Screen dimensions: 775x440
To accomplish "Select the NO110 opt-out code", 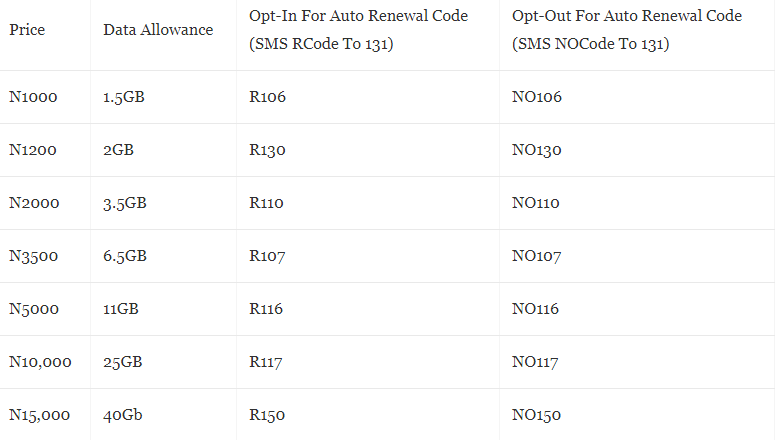I will pos(535,203).
